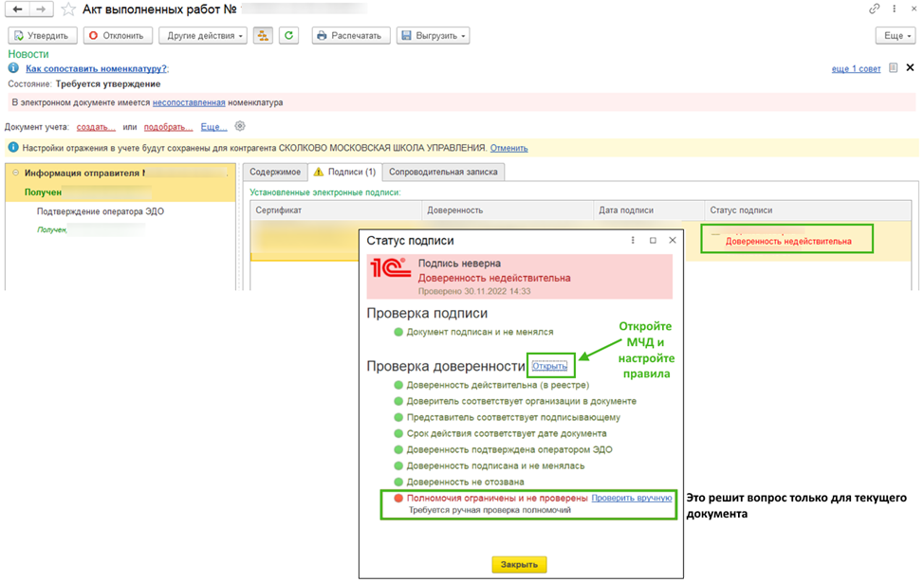Click Отменить link in yellow notice

pyautogui.click(x=508, y=149)
